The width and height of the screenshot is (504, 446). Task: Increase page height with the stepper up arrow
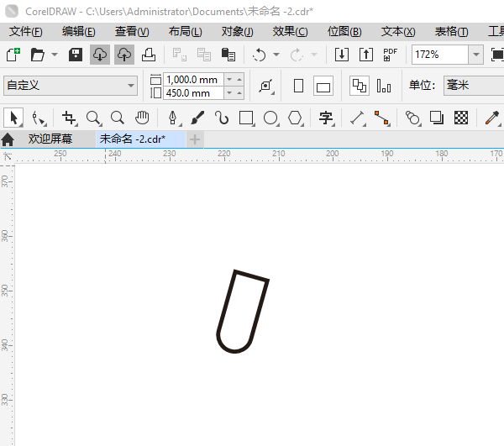tap(239, 93)
